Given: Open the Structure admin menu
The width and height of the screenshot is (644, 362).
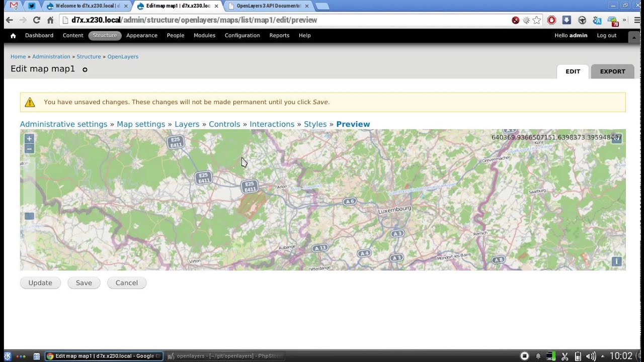Looking at the screenshot, I should click(105, 36).
